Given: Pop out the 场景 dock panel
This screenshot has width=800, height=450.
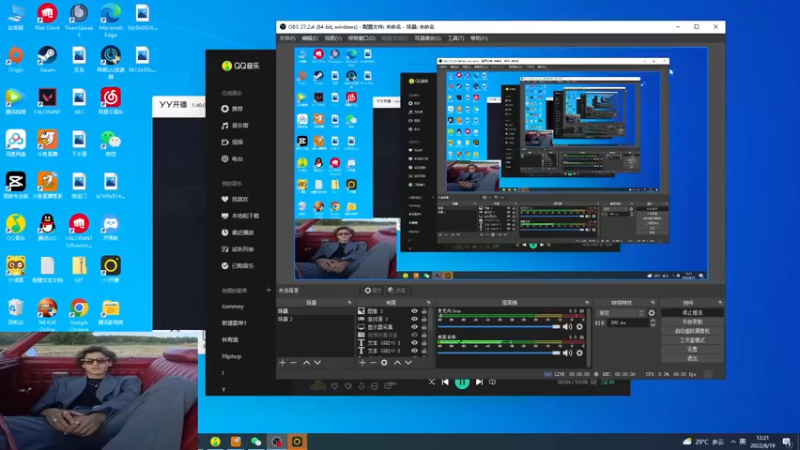Looking at the screenshot, I should tap(349, 303).
